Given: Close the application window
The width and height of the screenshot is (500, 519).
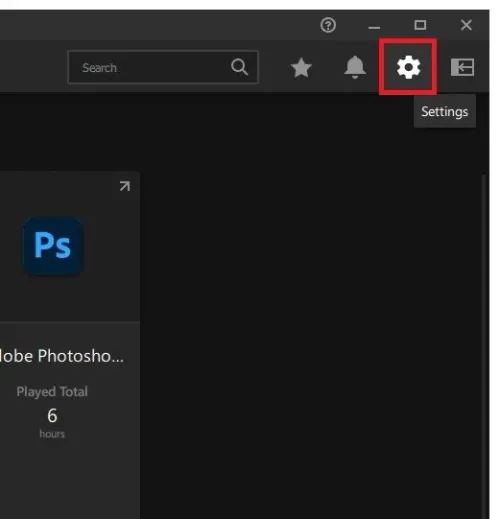Looking at the screenshot, I should (x=466, y=25).
